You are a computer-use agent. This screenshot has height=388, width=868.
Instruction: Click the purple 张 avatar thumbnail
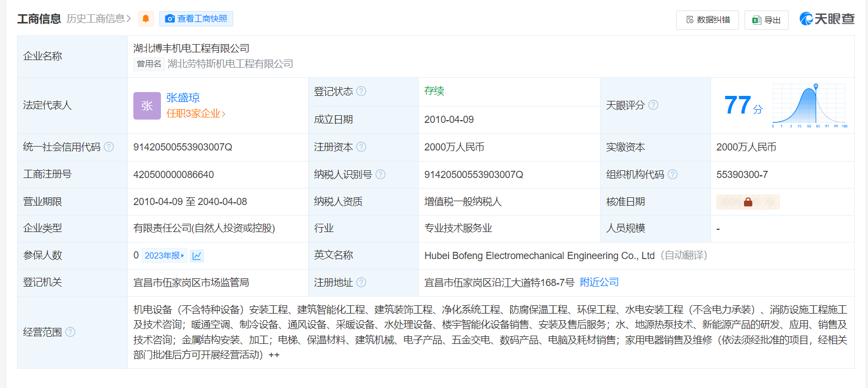coord(147,106)
